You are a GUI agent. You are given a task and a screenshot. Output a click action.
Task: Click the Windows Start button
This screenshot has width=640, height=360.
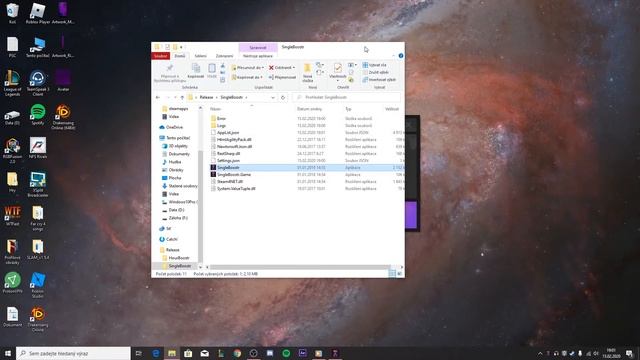pyautogui.click(x=8, y=353)
